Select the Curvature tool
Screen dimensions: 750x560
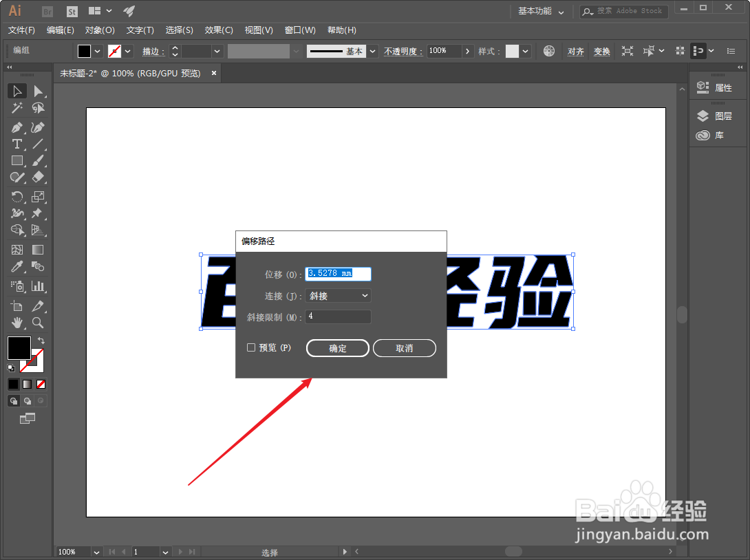pyautogui.click(x=38, y=128)
